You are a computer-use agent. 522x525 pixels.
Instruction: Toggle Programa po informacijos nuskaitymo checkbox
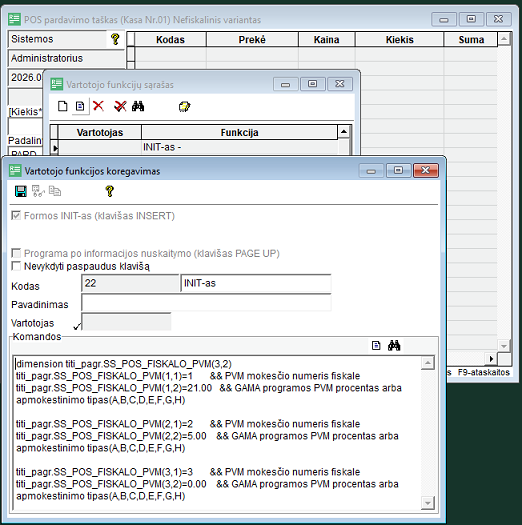coord(16,253)
